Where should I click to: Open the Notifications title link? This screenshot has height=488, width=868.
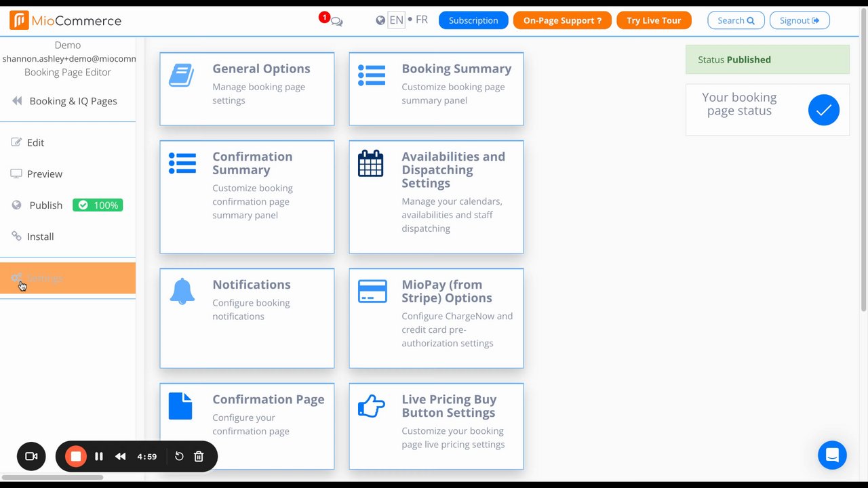[252, 285]
